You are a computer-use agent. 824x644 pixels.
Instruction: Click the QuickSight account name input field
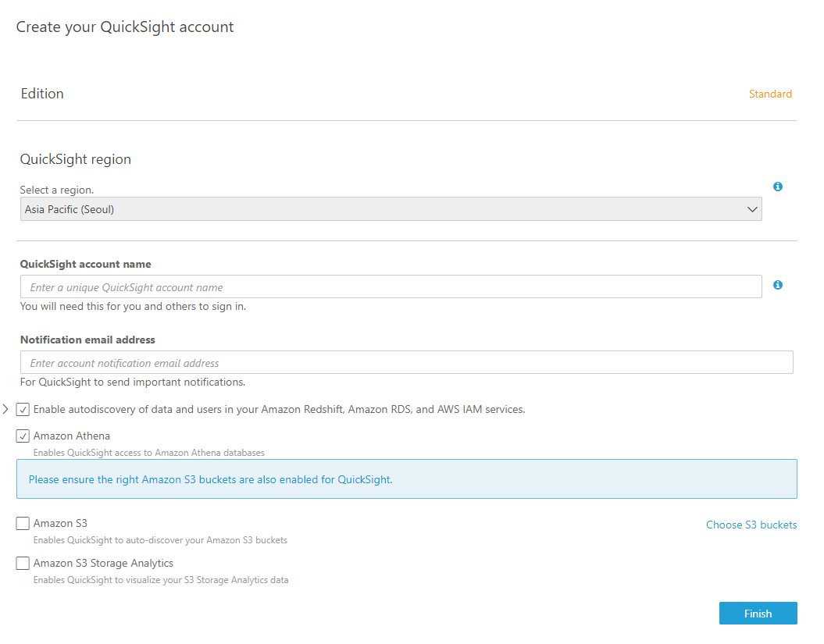tap(391, 287)
